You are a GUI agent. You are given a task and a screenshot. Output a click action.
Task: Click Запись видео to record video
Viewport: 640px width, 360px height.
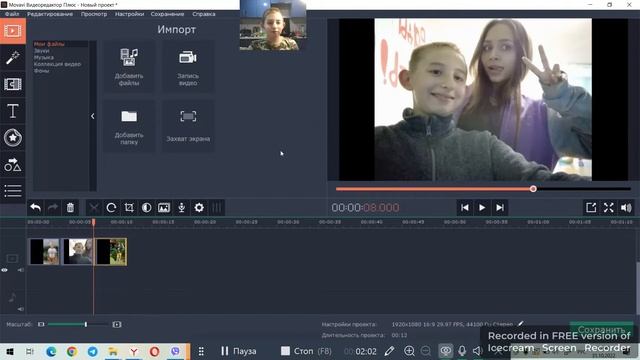(188, 66)
